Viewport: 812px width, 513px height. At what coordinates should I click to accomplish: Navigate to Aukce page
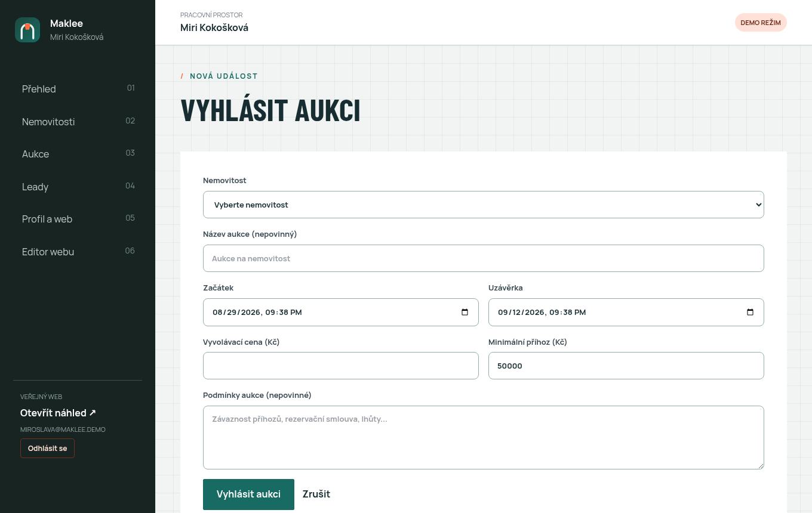tap(78, 154)
